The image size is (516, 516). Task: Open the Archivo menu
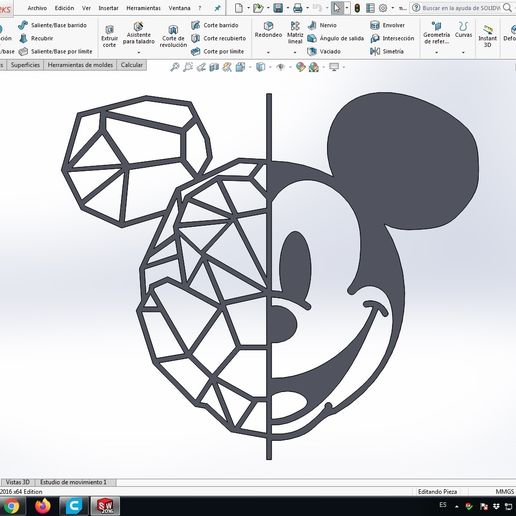pos(37,8)
